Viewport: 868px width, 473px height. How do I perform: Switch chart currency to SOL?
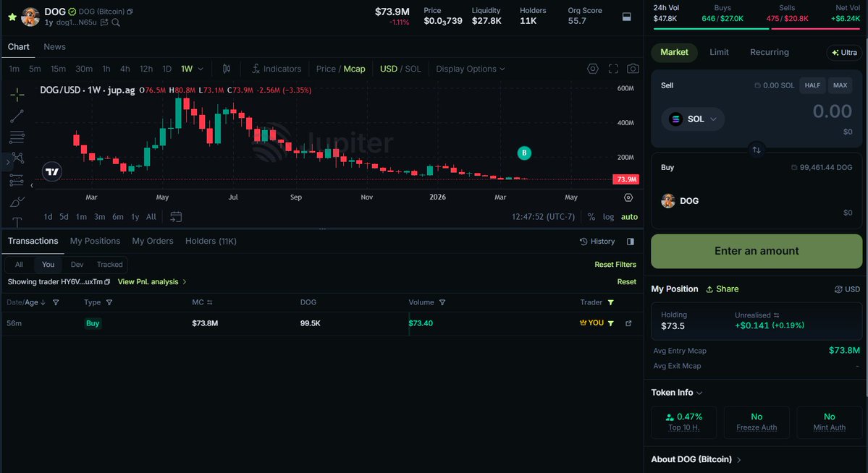coord(413,69)
